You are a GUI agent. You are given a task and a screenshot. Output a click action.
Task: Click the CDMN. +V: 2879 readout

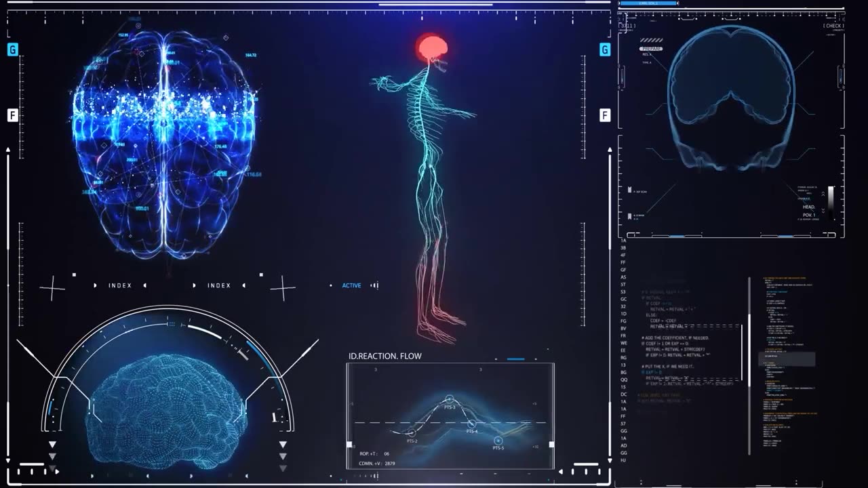tap(377, 464)
